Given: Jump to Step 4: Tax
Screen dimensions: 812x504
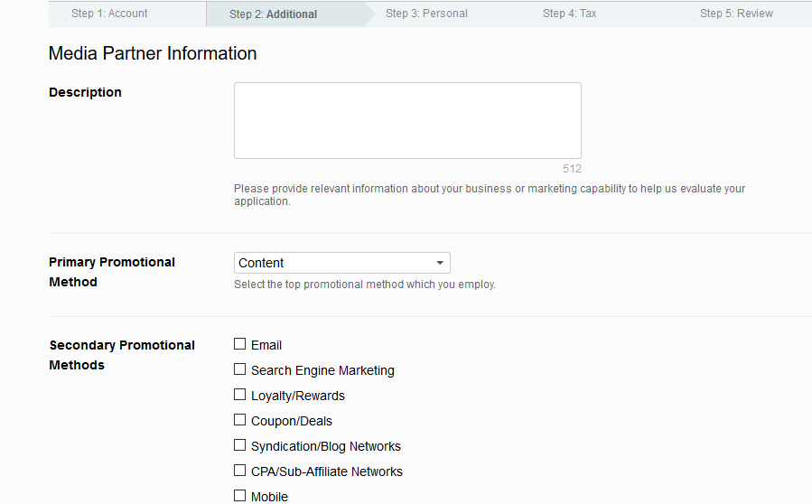Looking at the screenshot, I should [x=570, y=14].
